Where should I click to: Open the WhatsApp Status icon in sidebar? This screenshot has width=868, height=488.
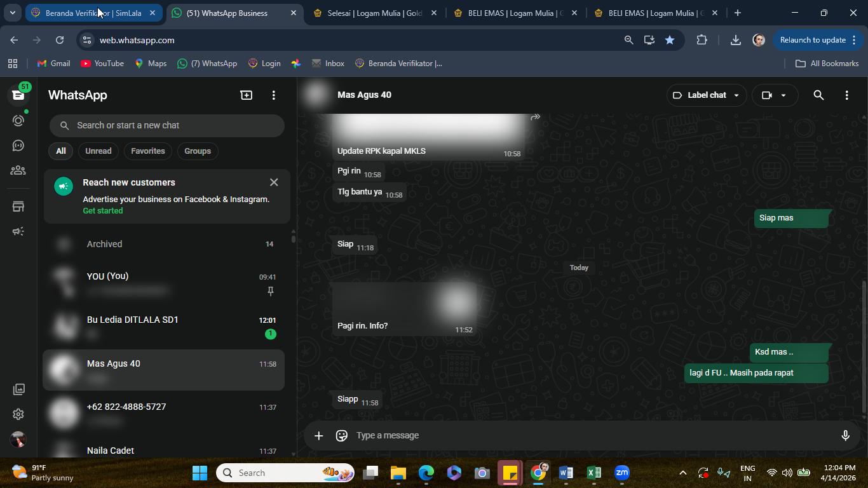(x=18, y=121)
